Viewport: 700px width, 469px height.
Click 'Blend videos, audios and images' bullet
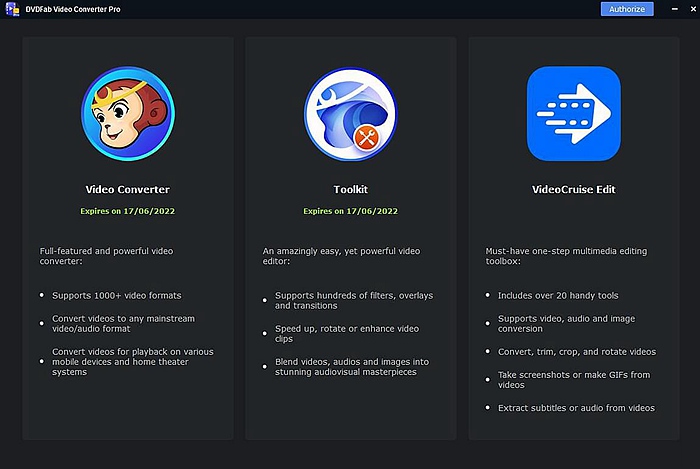click(x=352, y=367)
